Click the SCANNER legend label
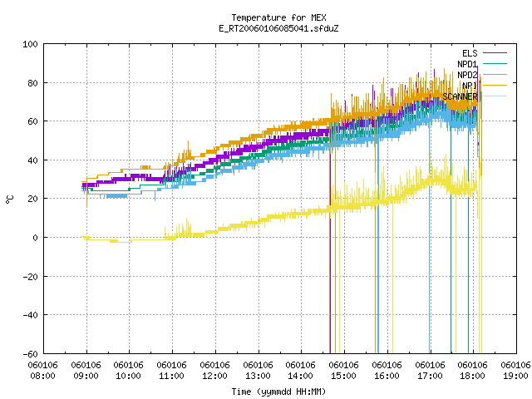Image resolution: width=532 pixels, height=399 pixels. click(x=460, y=96)
